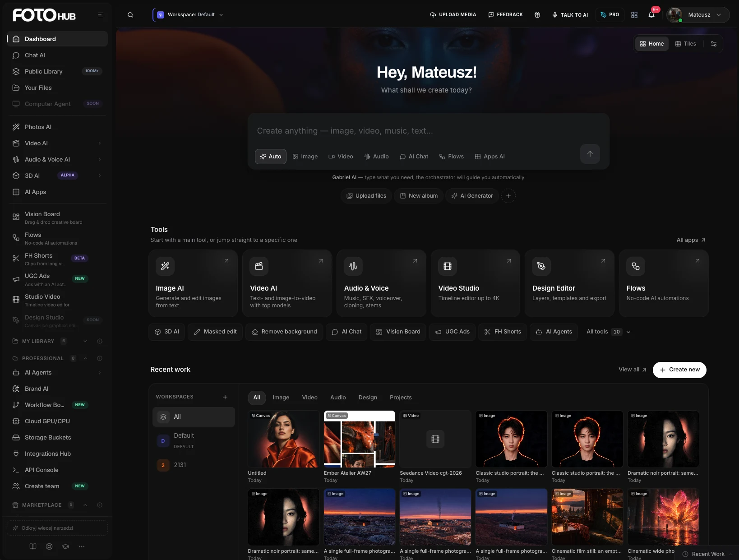Select Audio mode in the prompt box
Viewport: 739px width, 560px height.
tap(376, 157)
